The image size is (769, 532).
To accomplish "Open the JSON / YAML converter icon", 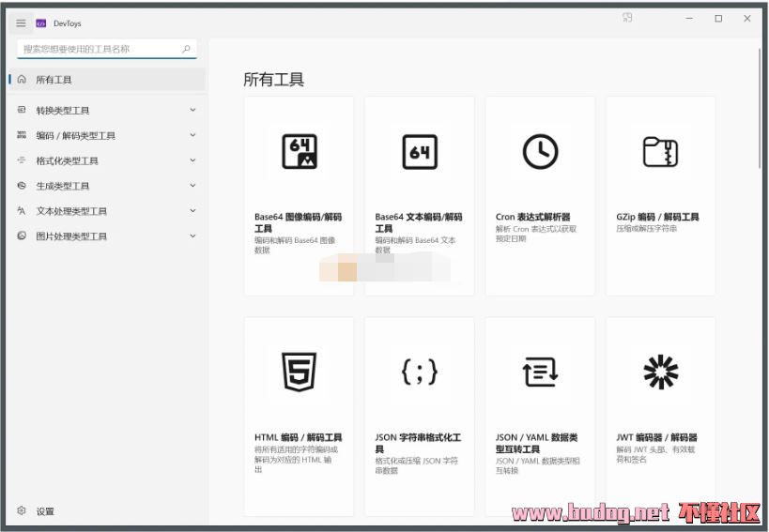I will pyautogui.click(x=540, y=372).
